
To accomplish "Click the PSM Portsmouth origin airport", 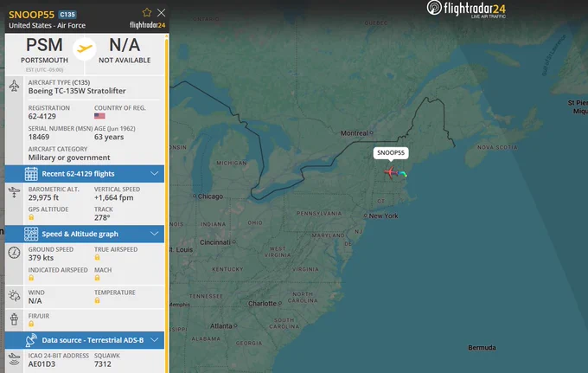I will coord(44,51).
